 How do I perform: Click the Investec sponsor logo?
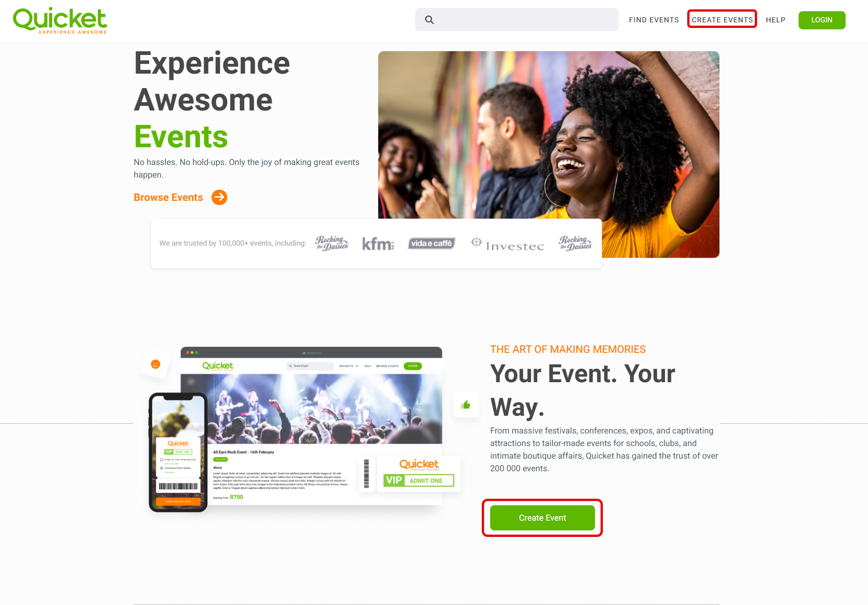coord(507,244)
